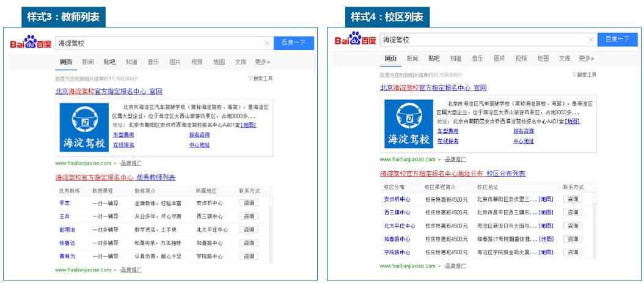The width and height of the screenshot is (644, 283).
Task: Clear the search box in the teacher list panel
Action: 267,43
